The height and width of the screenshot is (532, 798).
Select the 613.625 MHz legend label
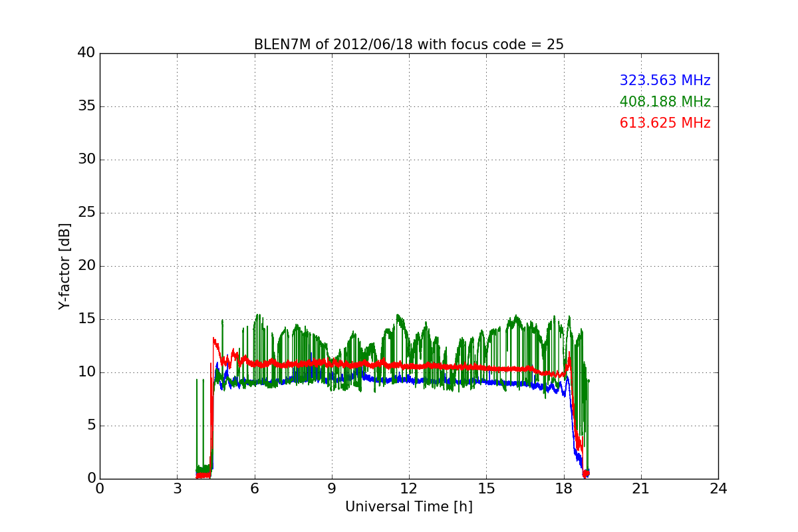[665, 123]
